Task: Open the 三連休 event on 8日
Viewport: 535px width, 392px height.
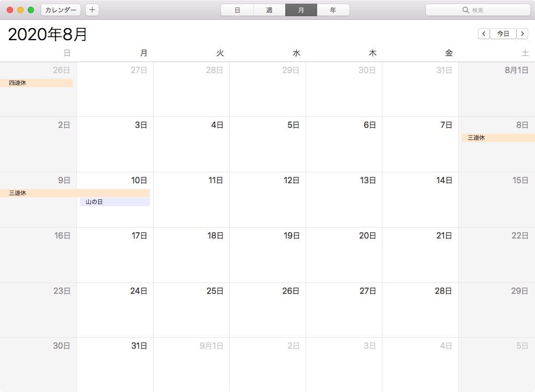Action: click(x=498, y=138)
